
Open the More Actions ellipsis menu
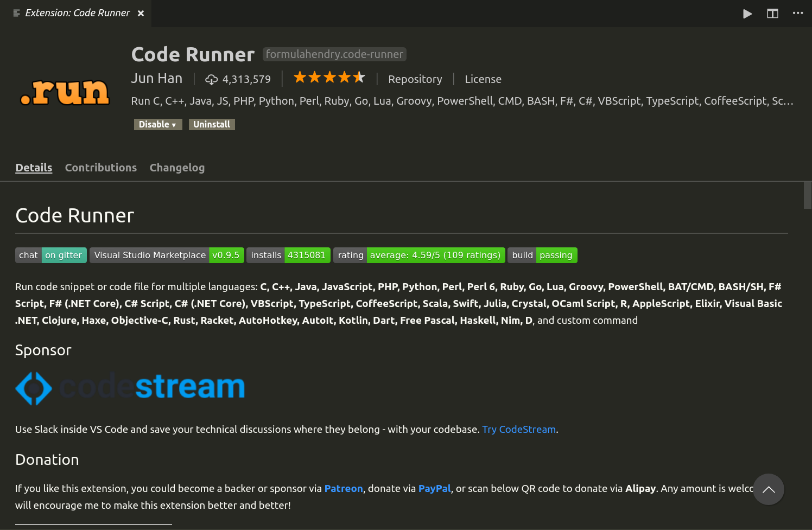[x=798, y=13]
